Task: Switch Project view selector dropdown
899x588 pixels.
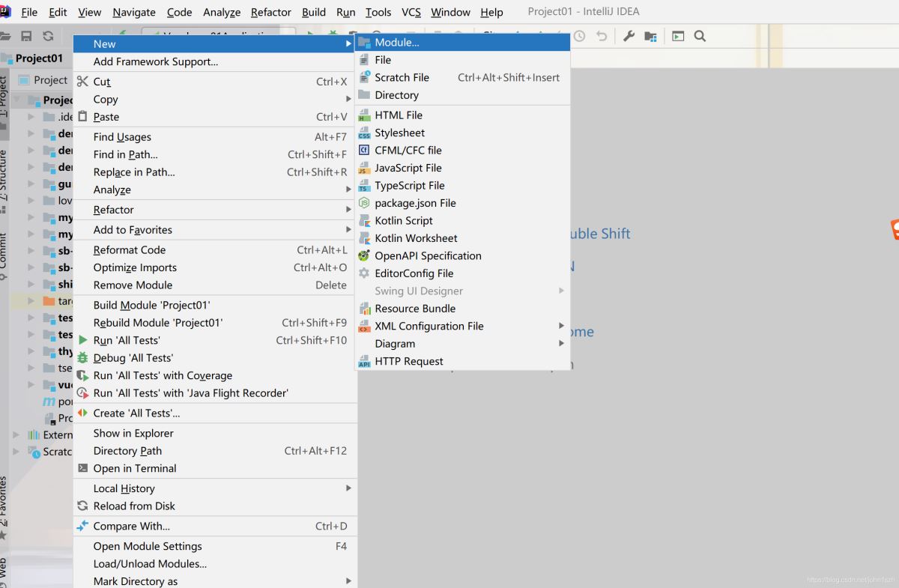Action: 43,80
